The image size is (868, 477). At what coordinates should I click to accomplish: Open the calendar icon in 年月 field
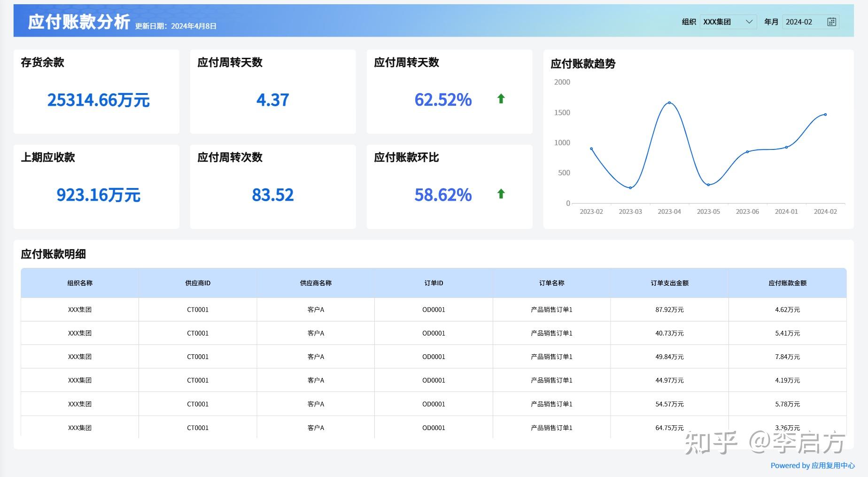[831, 22]
